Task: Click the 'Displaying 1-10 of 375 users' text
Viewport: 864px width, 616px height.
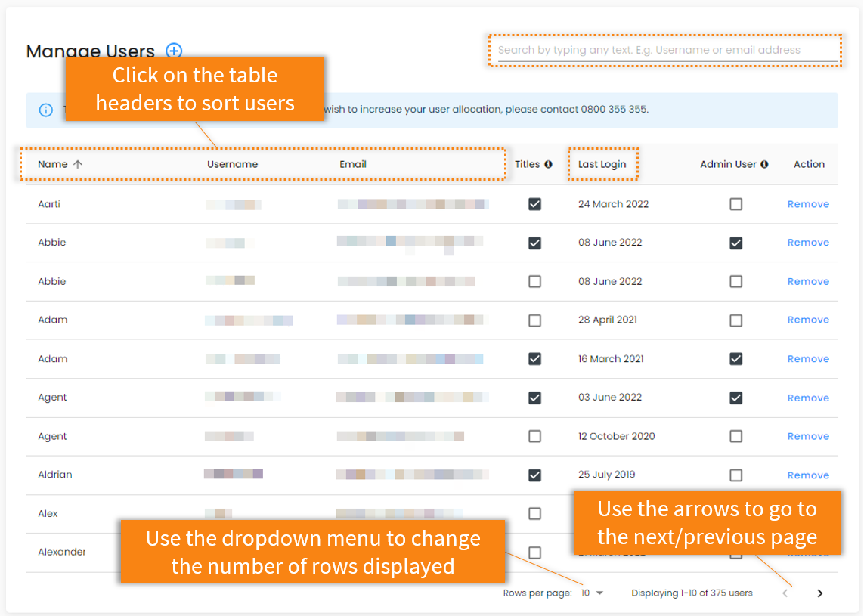Action: coord(692,593)
